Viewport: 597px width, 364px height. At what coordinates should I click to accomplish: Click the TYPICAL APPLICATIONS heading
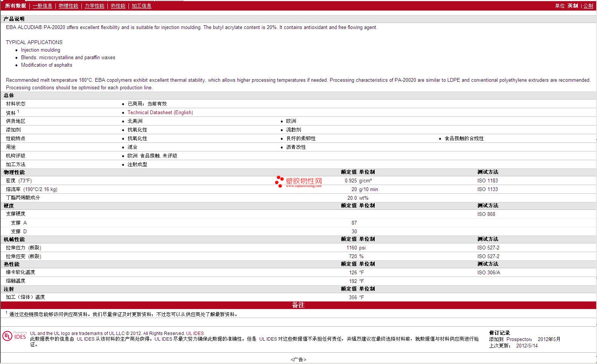coord(34,42)
